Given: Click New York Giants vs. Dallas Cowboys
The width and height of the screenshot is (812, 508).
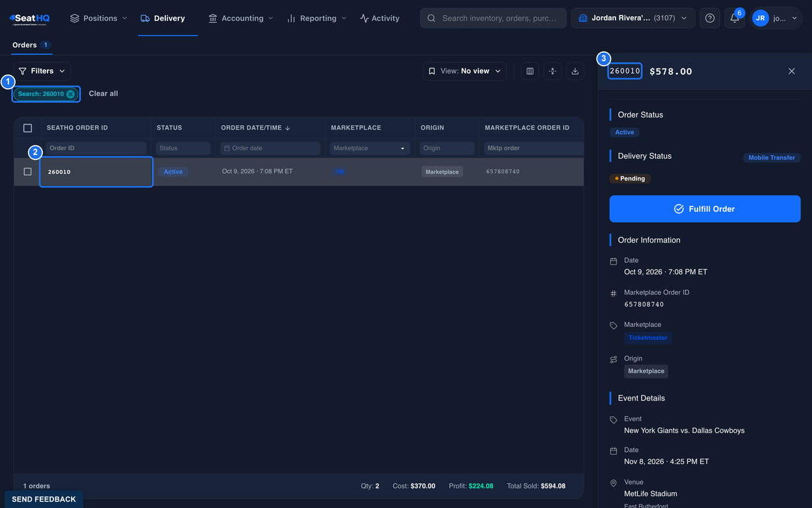Looking at the screenshot, I should (x=684, y=430).
